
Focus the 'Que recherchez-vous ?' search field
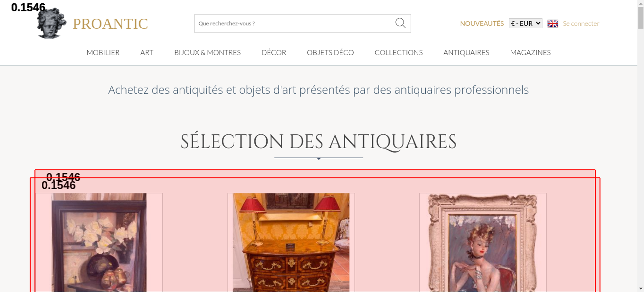(295, 23)
